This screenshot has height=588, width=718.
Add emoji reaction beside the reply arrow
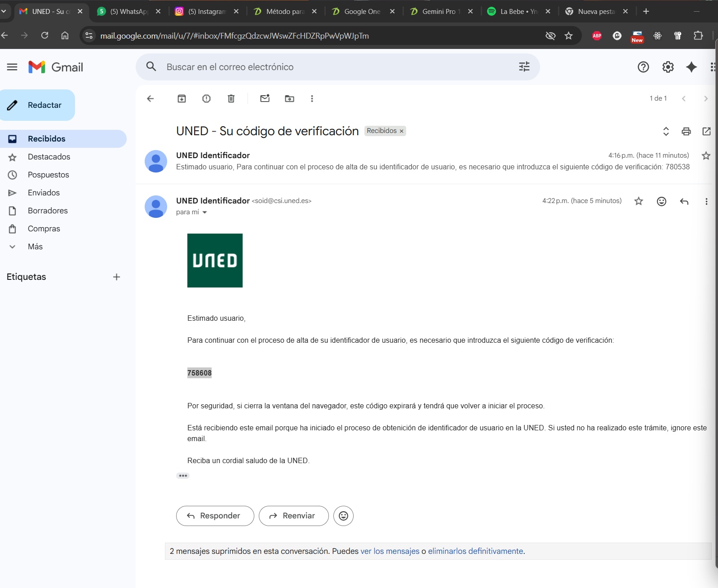point(661,201)
